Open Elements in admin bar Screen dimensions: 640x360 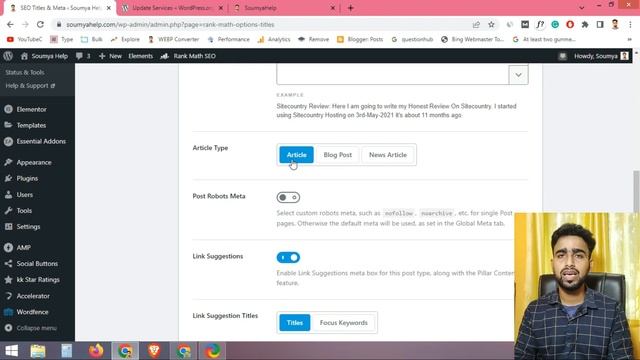click(x=140, y=56)
